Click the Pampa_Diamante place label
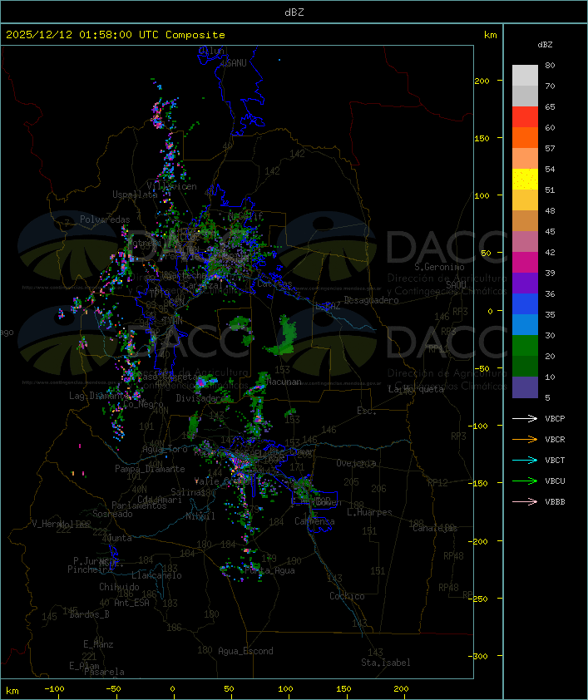Viewport: 588px width, 700px height. [x=150, y=469]
